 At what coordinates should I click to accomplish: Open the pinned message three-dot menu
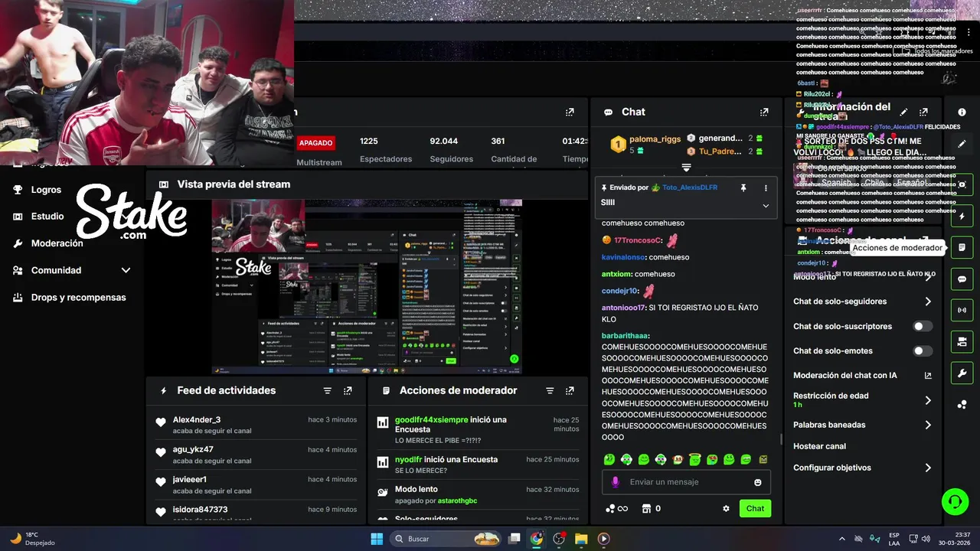(x=766, y=187)
